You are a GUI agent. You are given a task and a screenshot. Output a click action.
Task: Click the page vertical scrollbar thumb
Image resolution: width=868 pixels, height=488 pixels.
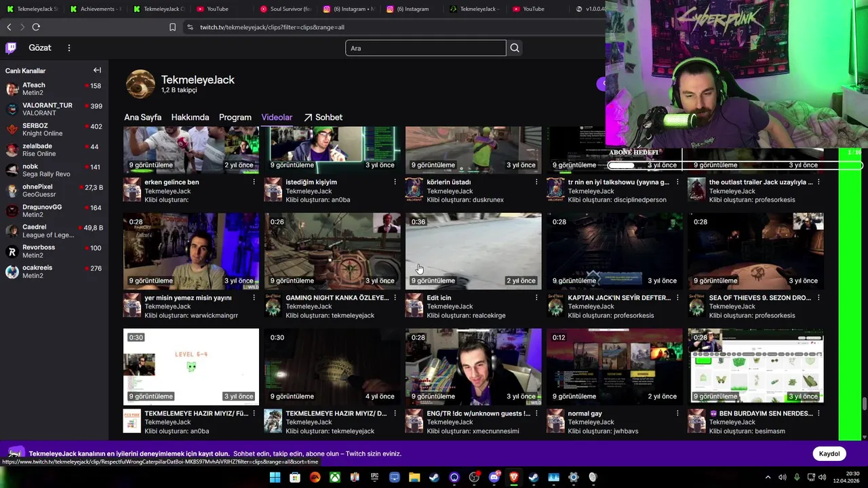point(864,404)
